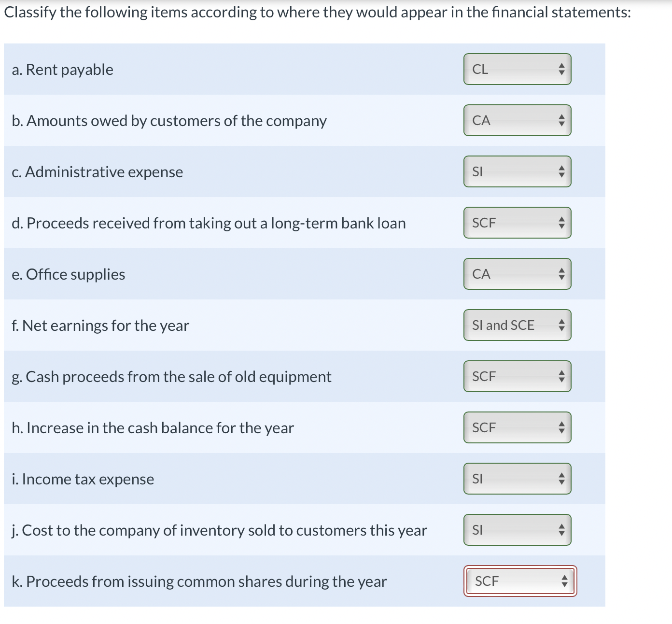Click the arrow on the Income tax expense SI dropdown
The image size is (672, 624).
click(561, 479)
